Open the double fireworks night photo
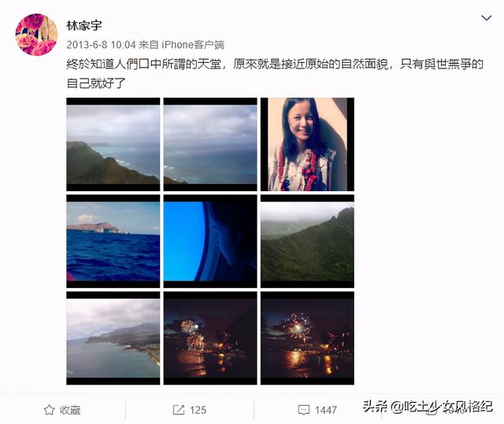 (210, 338)
